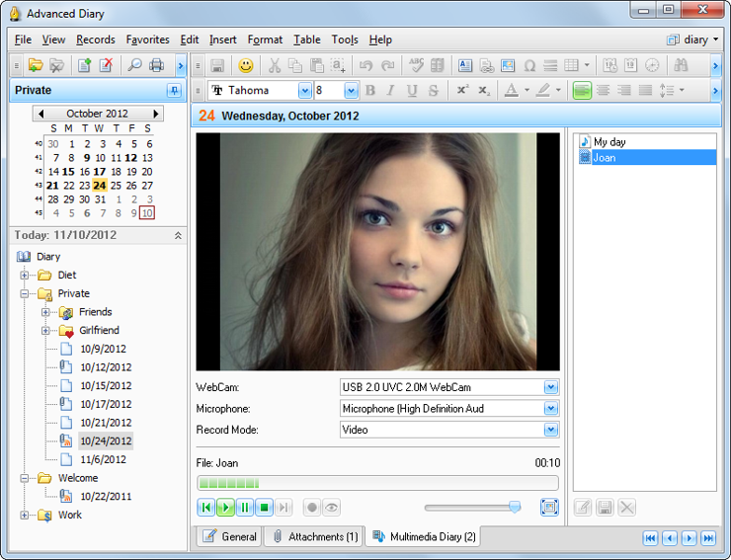This screenshot has height=560, width=731.
Task: Click the open folder icon in toolbar
Action: click(x=36, y=65)
